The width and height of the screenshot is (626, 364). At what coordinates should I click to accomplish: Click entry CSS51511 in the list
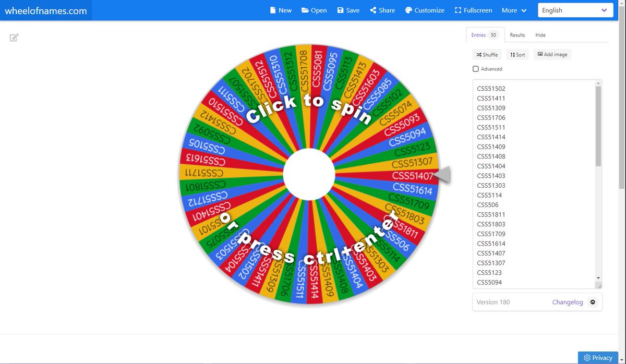(491, 127)
